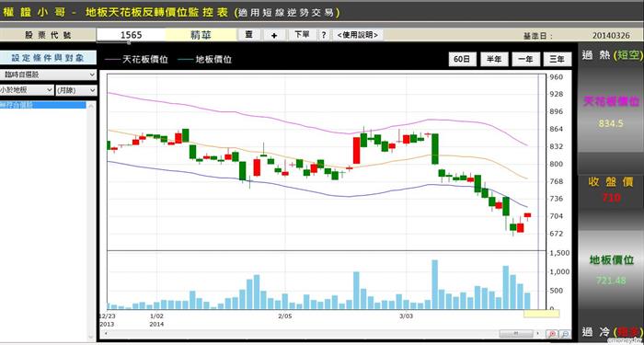Select the 一年 time range

point(525,59)
